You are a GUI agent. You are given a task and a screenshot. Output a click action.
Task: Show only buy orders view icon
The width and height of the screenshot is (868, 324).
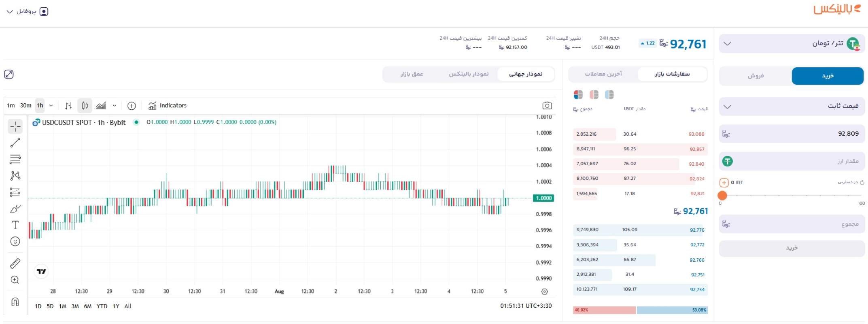coord(609,95)
